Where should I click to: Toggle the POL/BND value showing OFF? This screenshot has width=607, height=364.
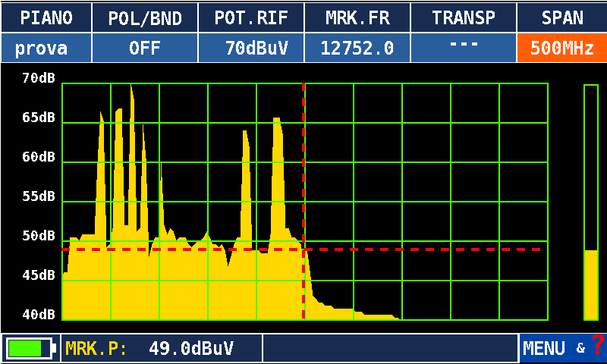pos(145,48)
